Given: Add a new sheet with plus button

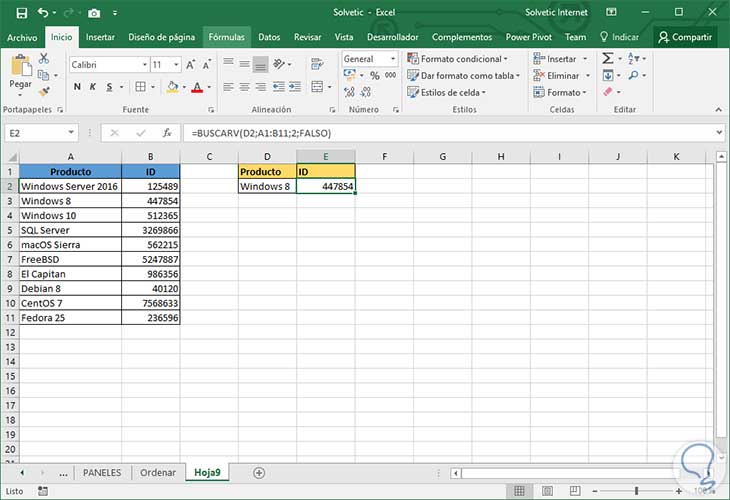Looking at the screenshot, I should [259, 473].
